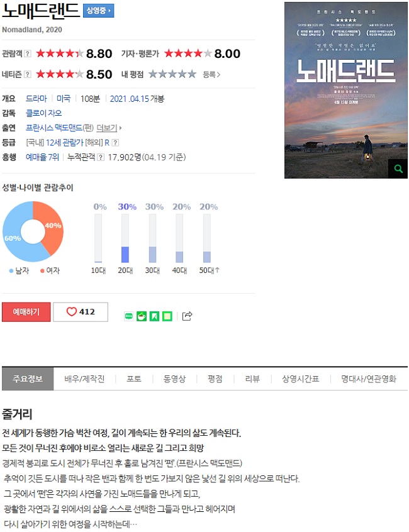409x532 pixels.
Task: Click the Naver memo note icon
Action: point(167,316)
